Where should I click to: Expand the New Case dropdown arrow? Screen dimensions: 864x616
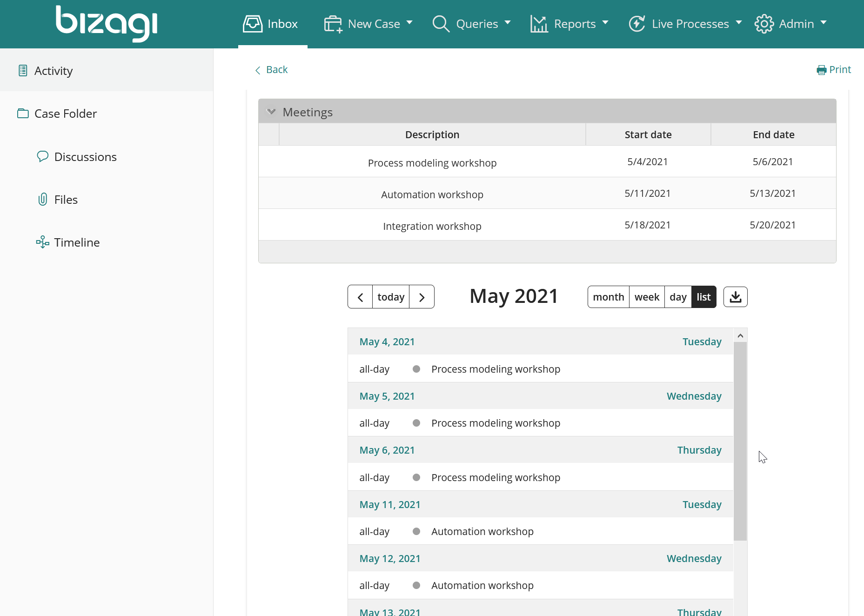coord(409,22)
